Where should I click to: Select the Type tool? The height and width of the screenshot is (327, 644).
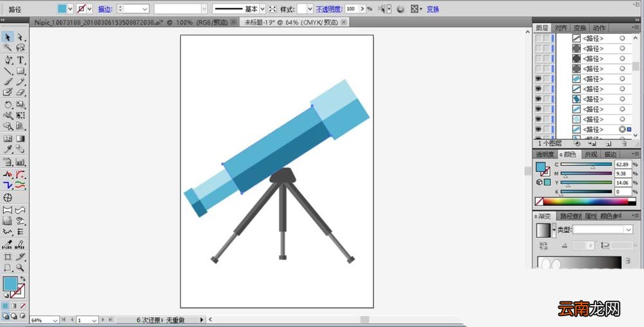click(21, 60)
